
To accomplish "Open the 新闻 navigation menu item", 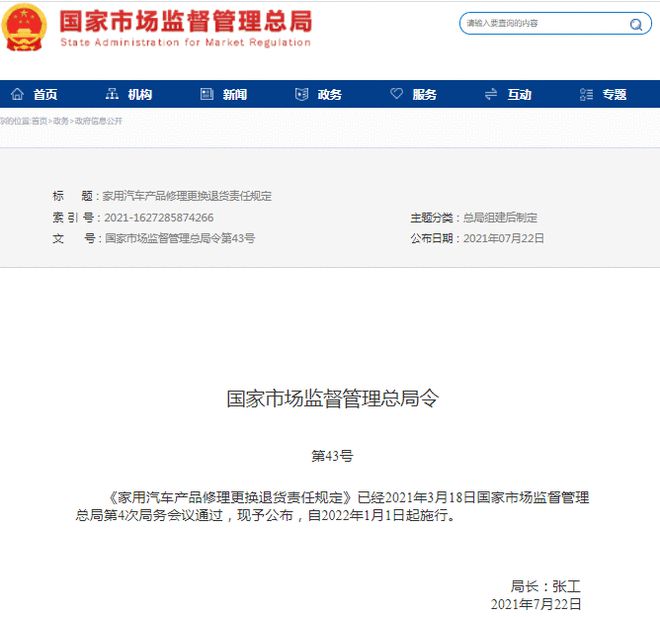I will click(x=235, y=94).
